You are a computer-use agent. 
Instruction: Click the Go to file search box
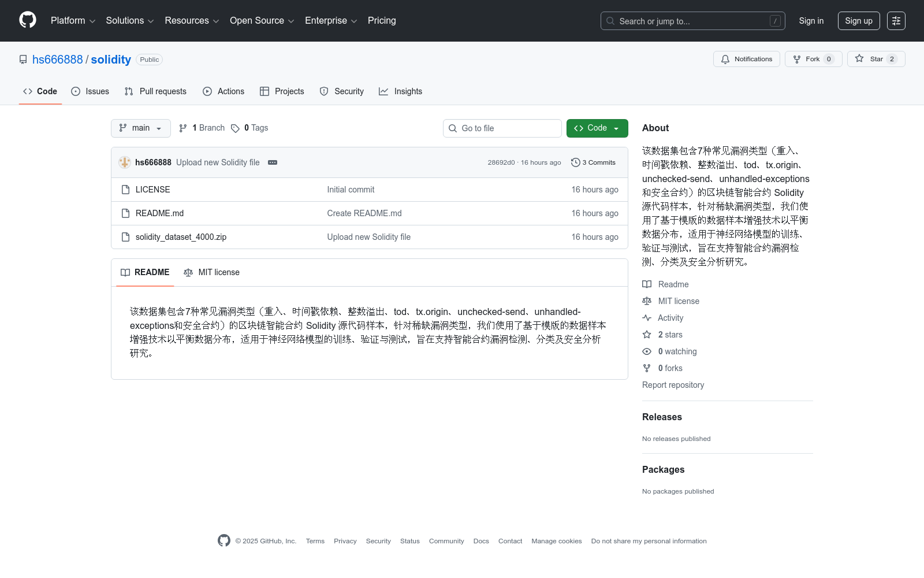(502, 128)
